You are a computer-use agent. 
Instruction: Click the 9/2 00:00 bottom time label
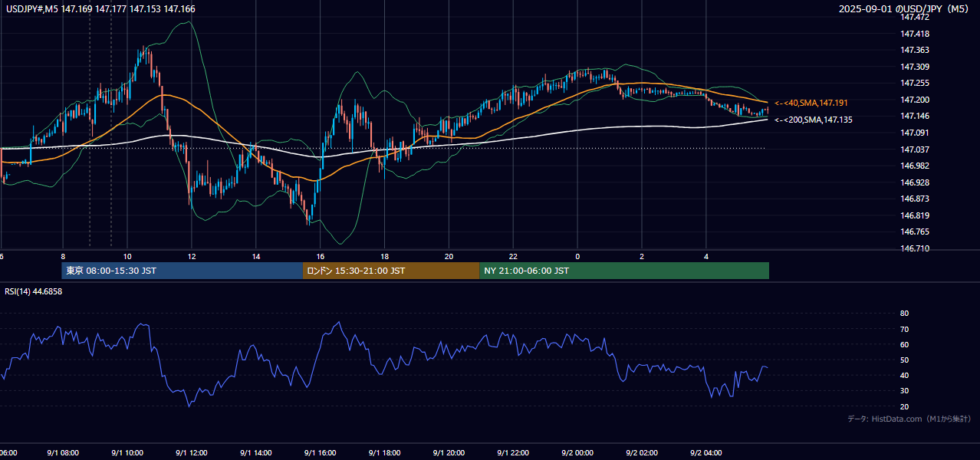[578, 453]
